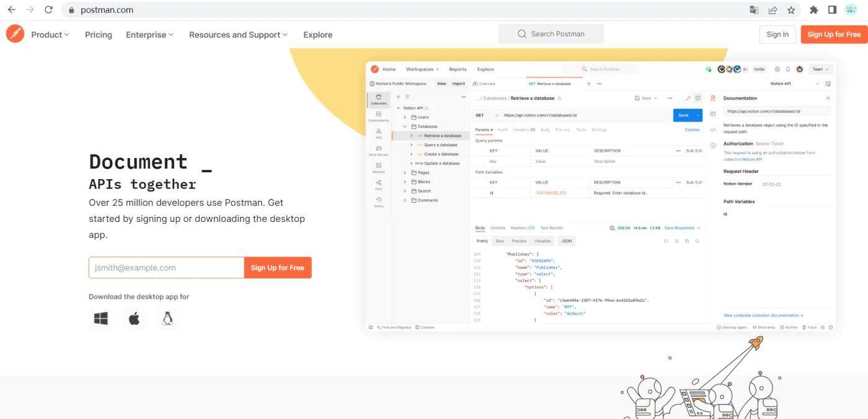Click Sign Up for Free beside email field
The width and height of the screenshot is (868, 419).
(278, 268)
